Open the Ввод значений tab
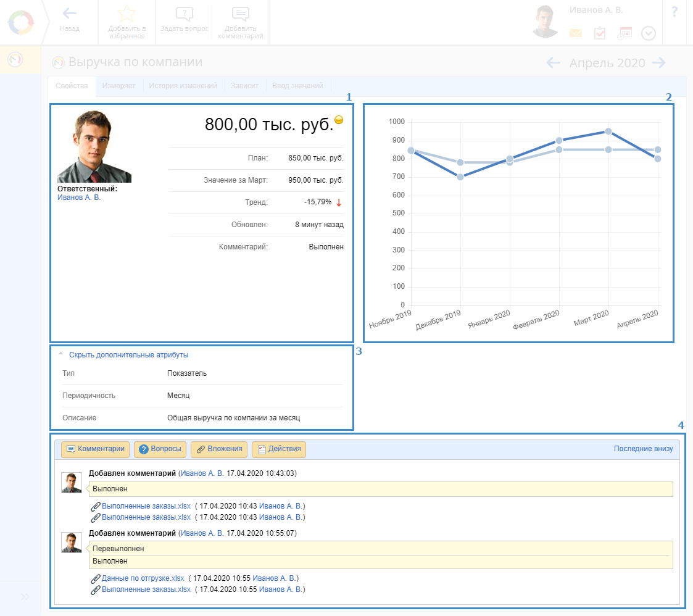Viewport: 693px width, 616px height. pos(297,86)
